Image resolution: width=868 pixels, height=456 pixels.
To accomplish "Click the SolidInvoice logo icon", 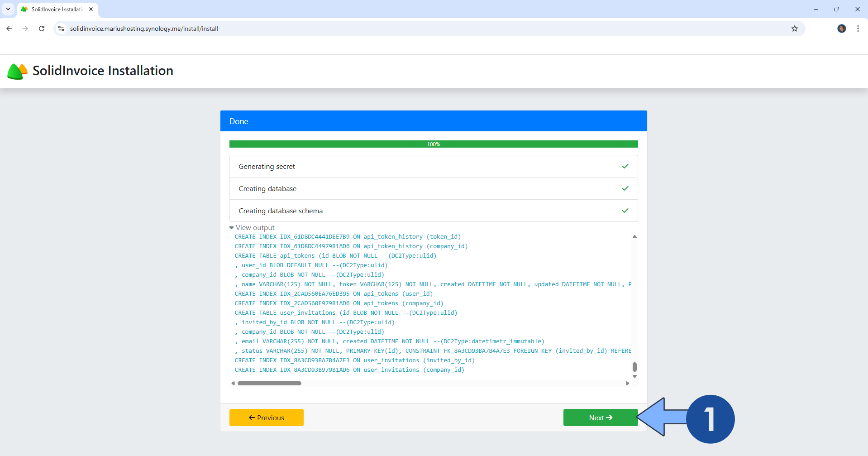I will tap(18, 71).
